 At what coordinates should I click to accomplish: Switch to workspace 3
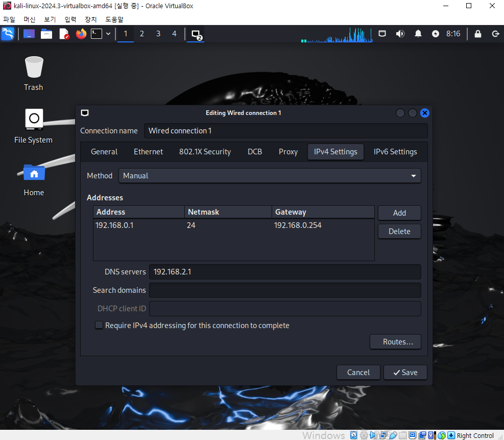click(x=158, y=33)
